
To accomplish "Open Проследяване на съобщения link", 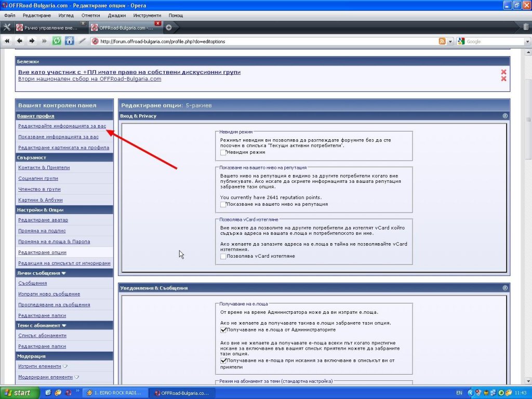I will coord(54,305).
